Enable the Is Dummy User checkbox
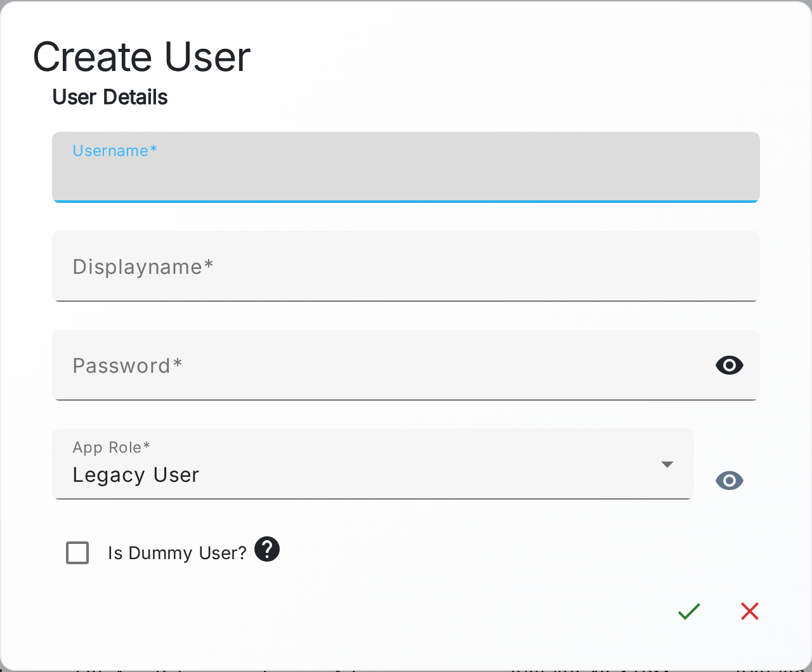Image resolution: width=812 pixels, height=672 pixels. (77, 553)
